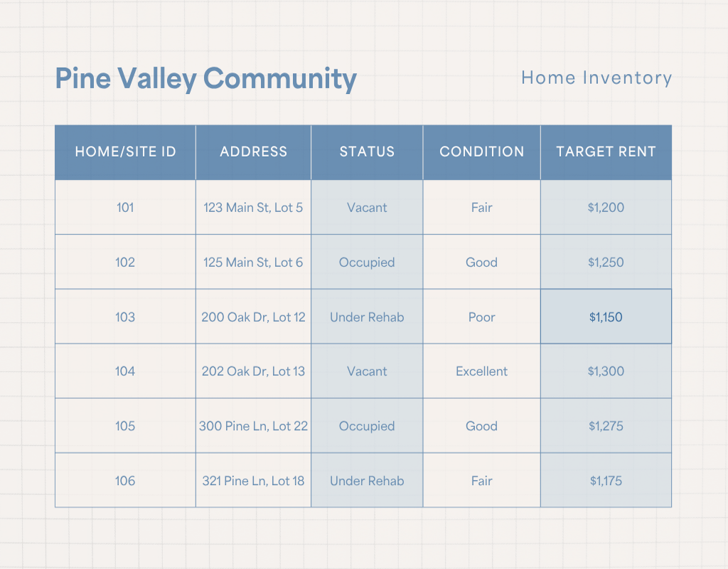Select the cell with ID 102
The height and width of the screenshot is (569, 728).
pyautogui.click(x=125, y=262)
